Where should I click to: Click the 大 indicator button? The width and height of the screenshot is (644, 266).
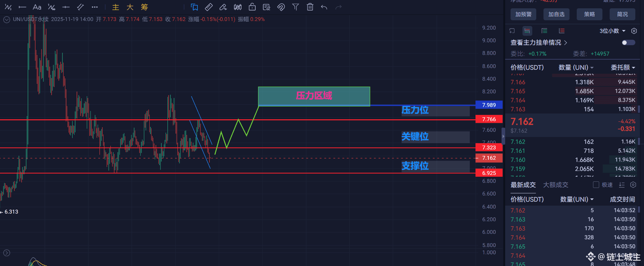point(130,7)
